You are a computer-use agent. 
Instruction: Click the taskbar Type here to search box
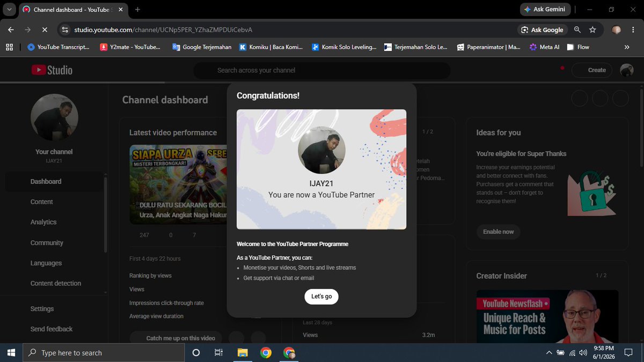103,352
